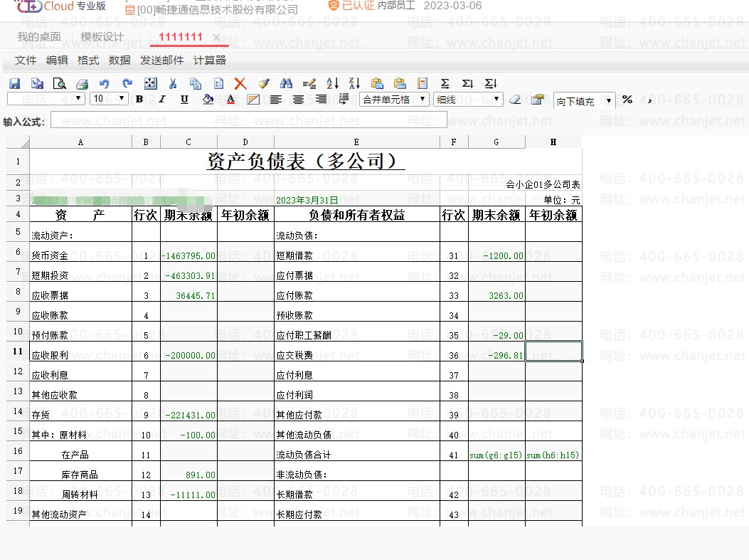
Task: Switch to 我的桌面 tab
Action: coord(39,37)
